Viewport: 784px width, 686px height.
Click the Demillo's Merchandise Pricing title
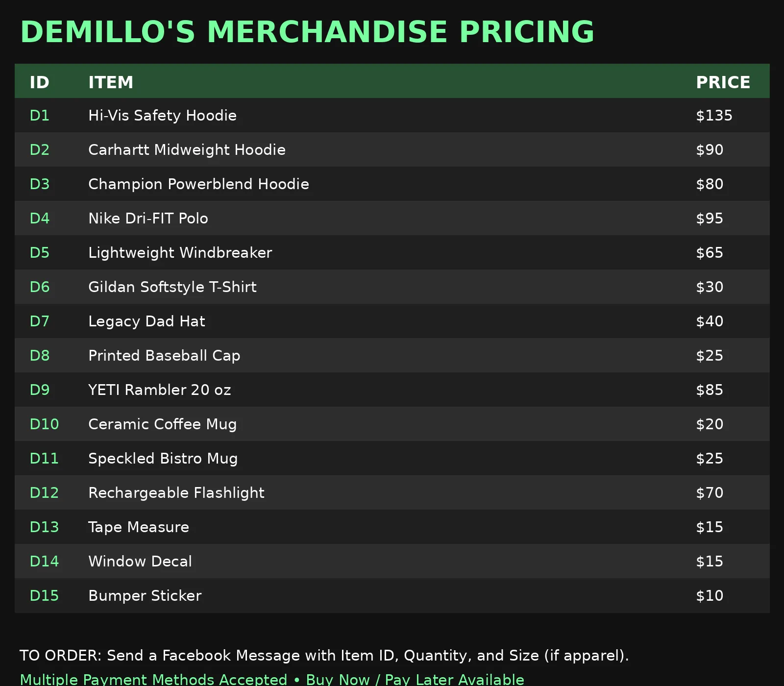(x=307, y=32)
